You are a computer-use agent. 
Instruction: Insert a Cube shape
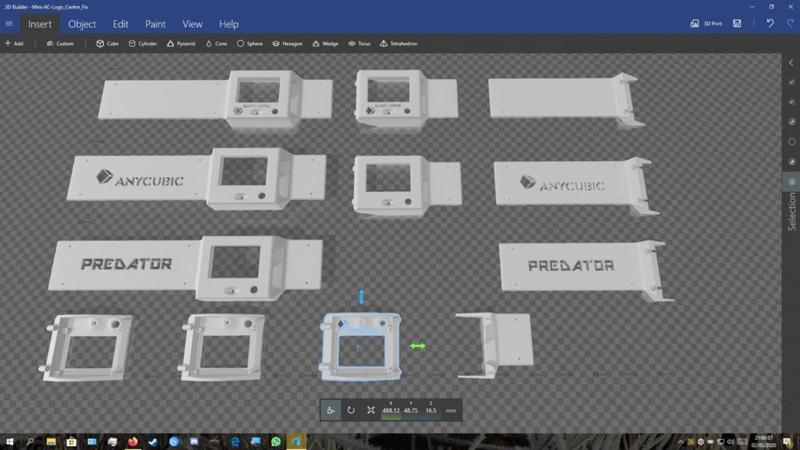107,44
